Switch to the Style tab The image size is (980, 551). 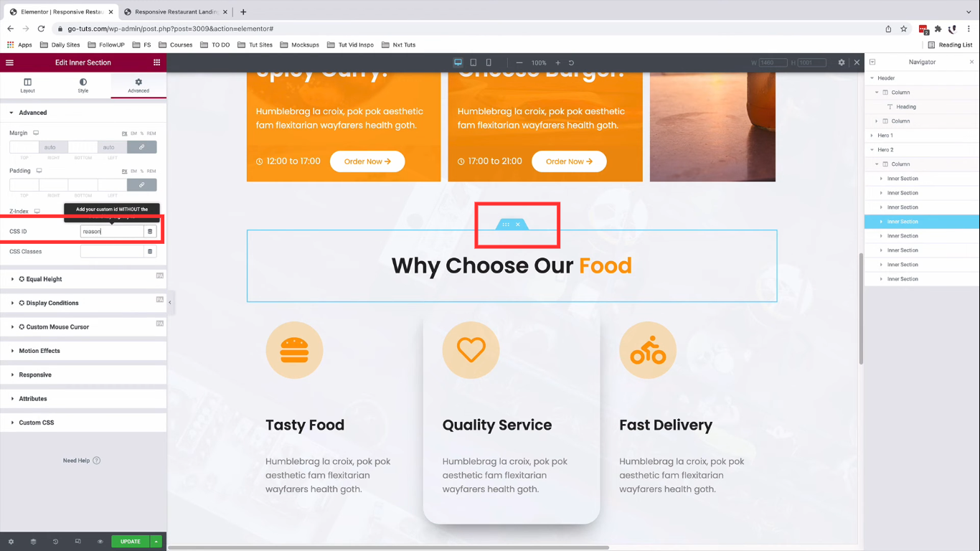(x=83, y=85)
